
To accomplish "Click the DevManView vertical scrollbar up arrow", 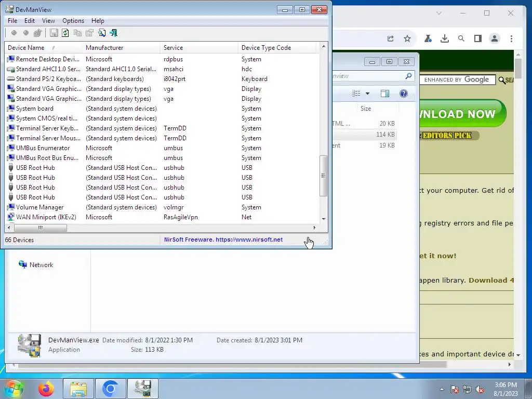I will (x=323, y=46).
